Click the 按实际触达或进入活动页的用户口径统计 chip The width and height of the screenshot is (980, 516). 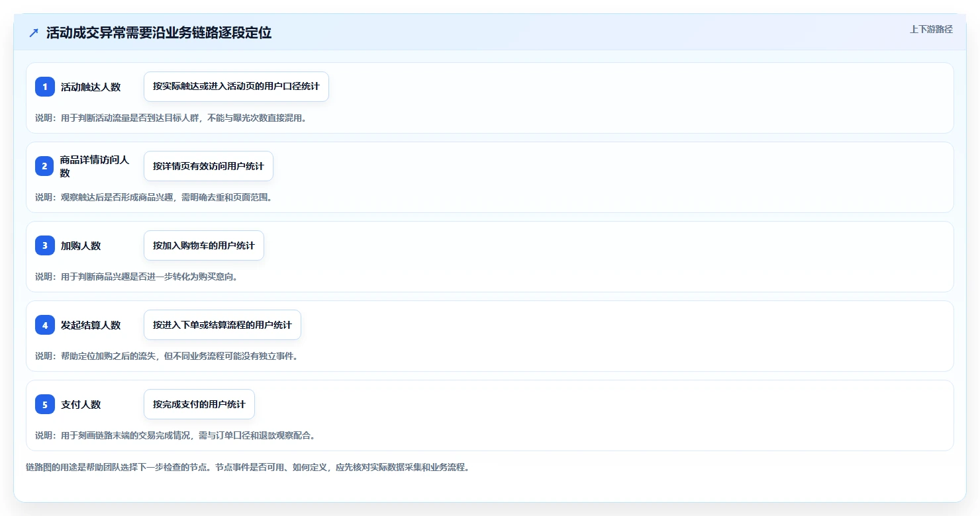[x=236, y=87]
